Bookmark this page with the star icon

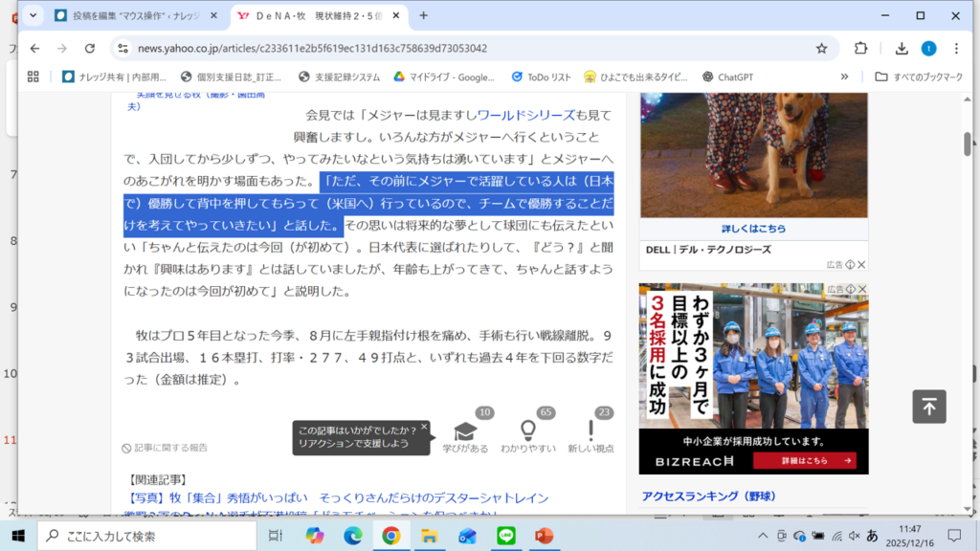[821, 49]
